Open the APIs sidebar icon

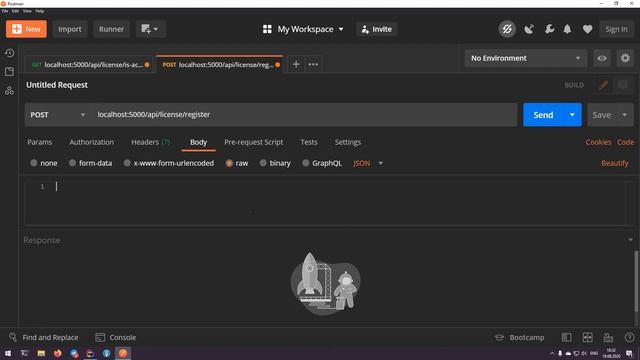coord(9,90)
